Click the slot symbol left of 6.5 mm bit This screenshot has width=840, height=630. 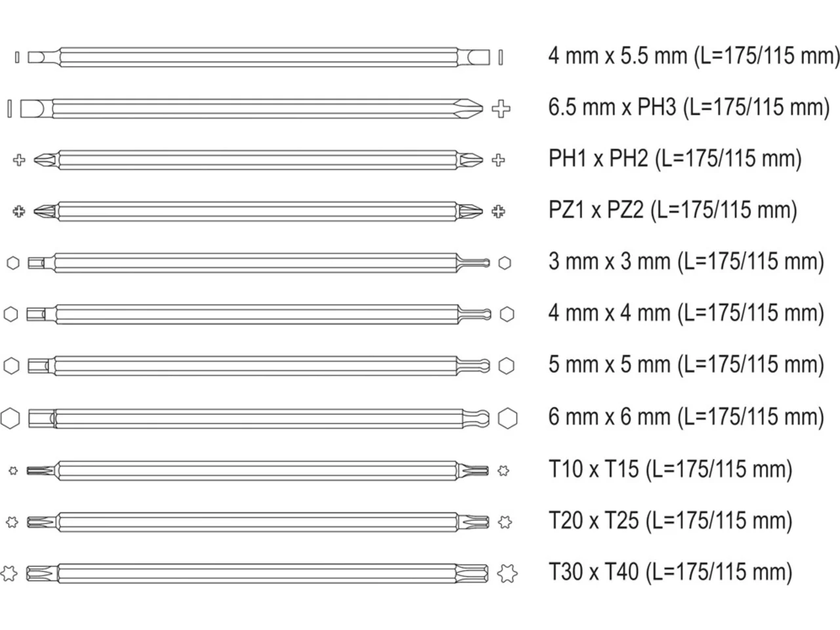pos(9,108)
